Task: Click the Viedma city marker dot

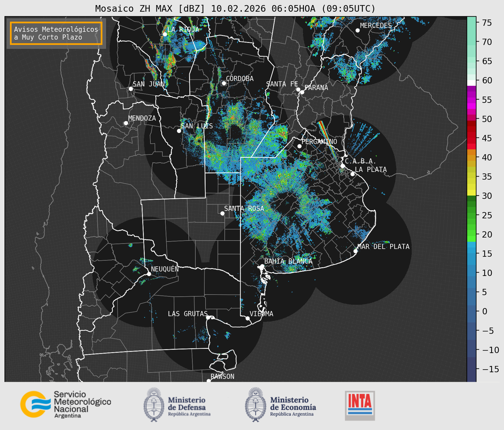Action: click(x=248, y=318)
